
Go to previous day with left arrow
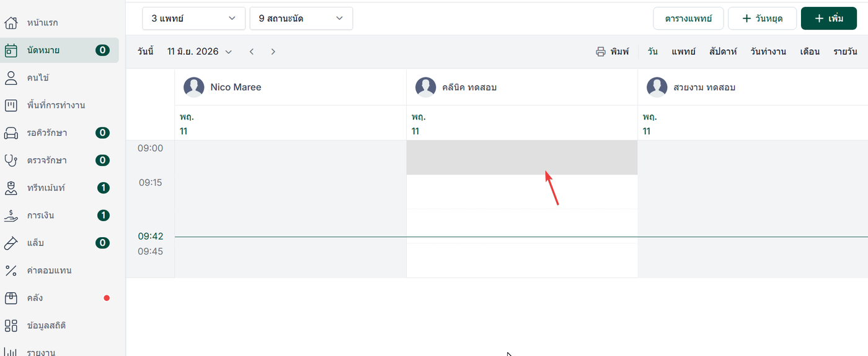pos(252,51)
